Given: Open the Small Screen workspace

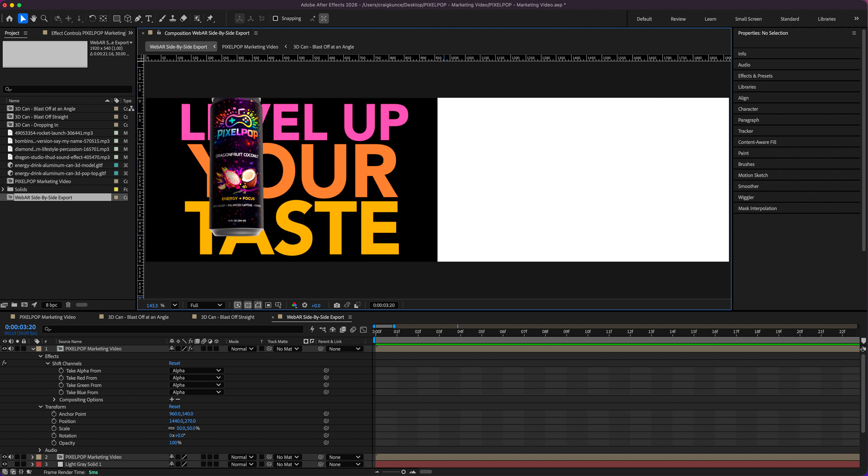Looking at the screenshot, I should point(748,19).
